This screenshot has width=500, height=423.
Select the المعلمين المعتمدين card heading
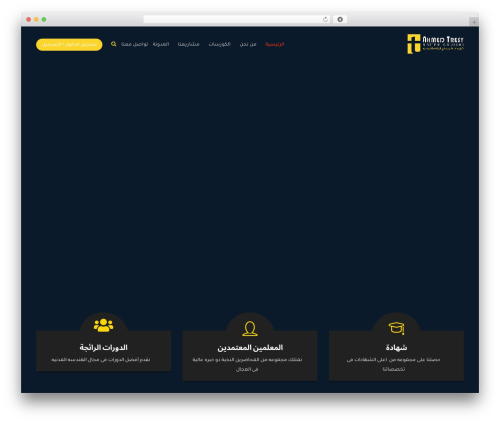coord(250,347)
